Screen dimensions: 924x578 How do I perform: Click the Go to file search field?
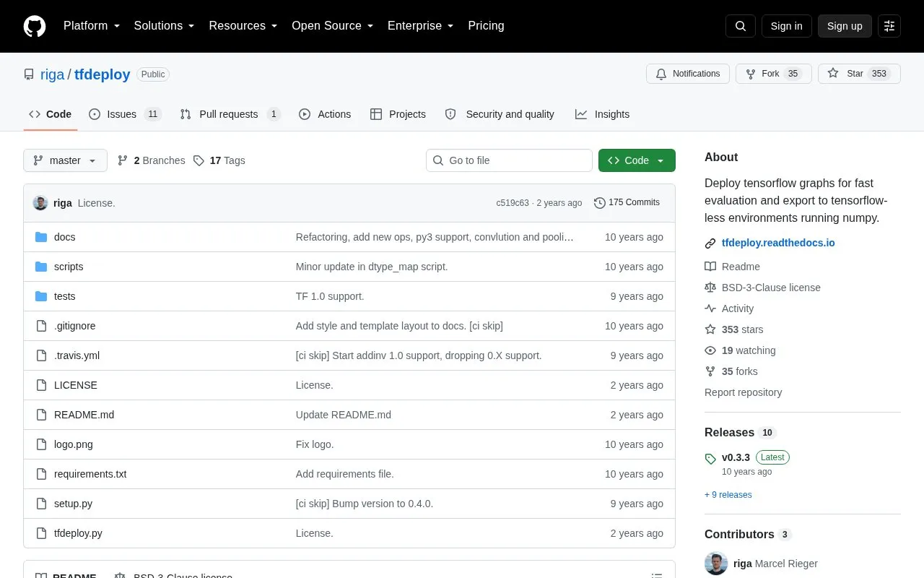pyautogui.click(x=509, y=160)
